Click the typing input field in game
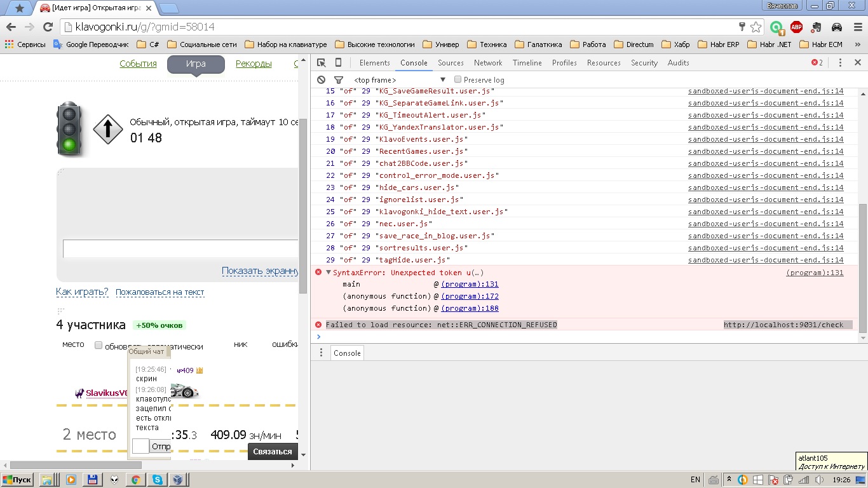The height and width of the screenshot is (488, 868). click(180, 248)
